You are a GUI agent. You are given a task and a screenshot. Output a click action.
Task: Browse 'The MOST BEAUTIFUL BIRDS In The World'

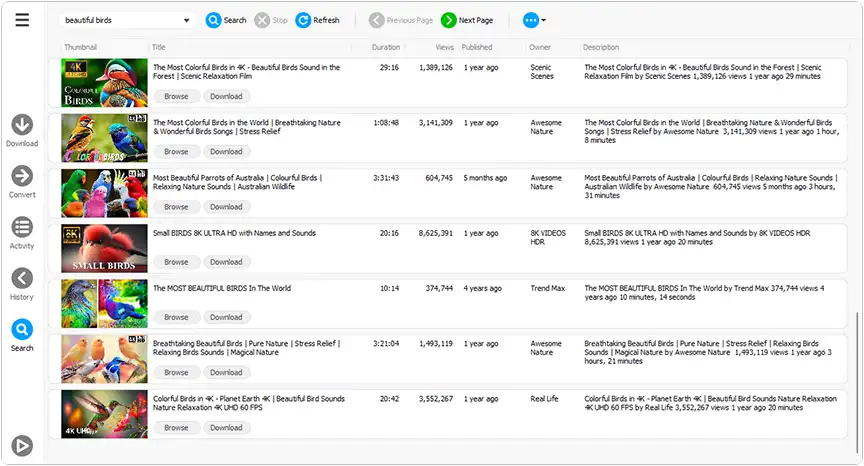click(176, 317)
